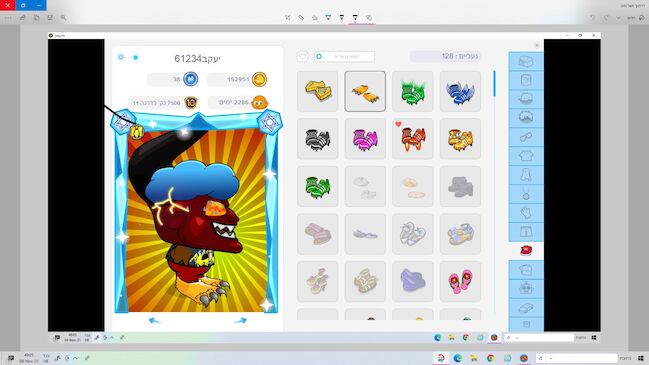This screenshot has width=649, height=365.
Task: Toggle the favorites heart filter
Action: tap(302, 56)
